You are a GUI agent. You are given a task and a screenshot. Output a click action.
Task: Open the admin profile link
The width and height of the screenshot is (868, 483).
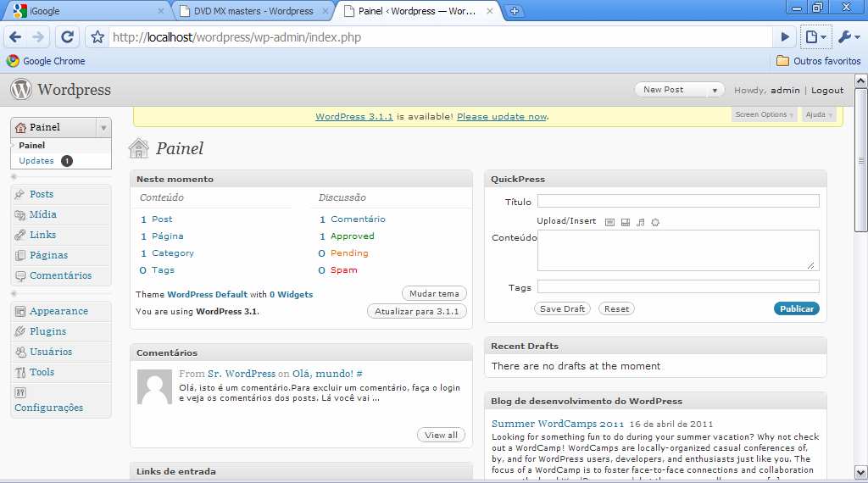(x=785, y=90)
